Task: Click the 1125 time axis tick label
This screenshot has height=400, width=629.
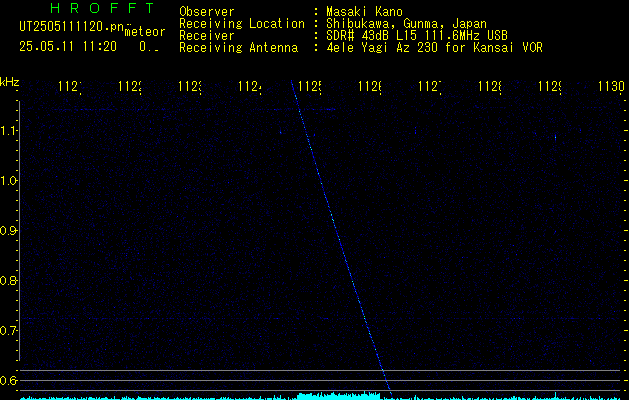Action: point(310,86)
